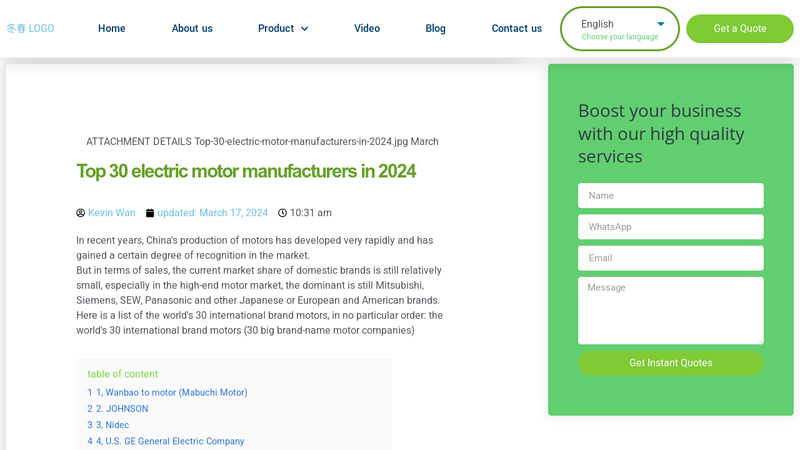The image size is (800, 450).
Task: Click inside the Message textarea
Action: coord(670,310)
